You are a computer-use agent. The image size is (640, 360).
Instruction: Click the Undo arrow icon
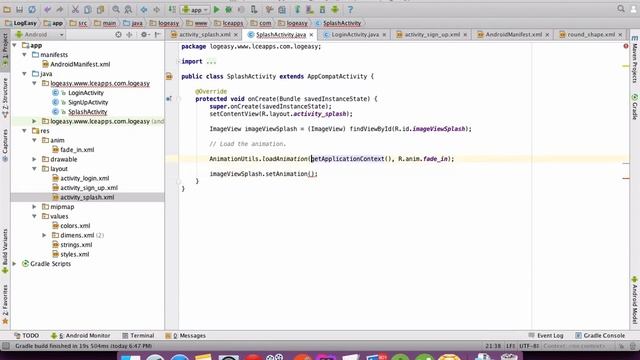(x=48, y=9)
